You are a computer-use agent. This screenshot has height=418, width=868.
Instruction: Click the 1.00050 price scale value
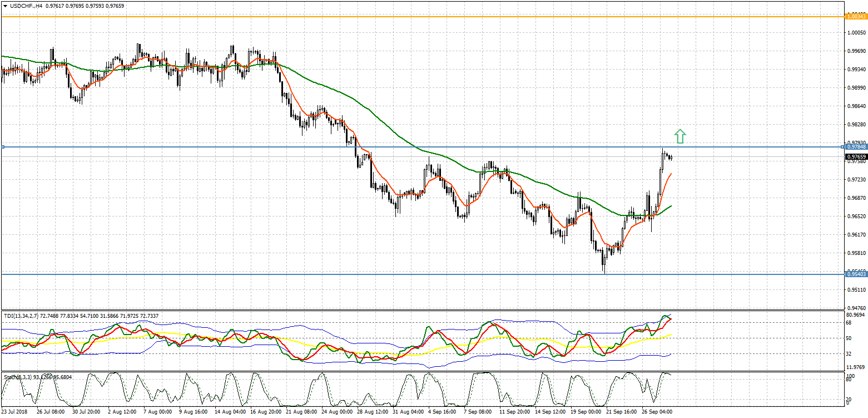pos(856,33)
